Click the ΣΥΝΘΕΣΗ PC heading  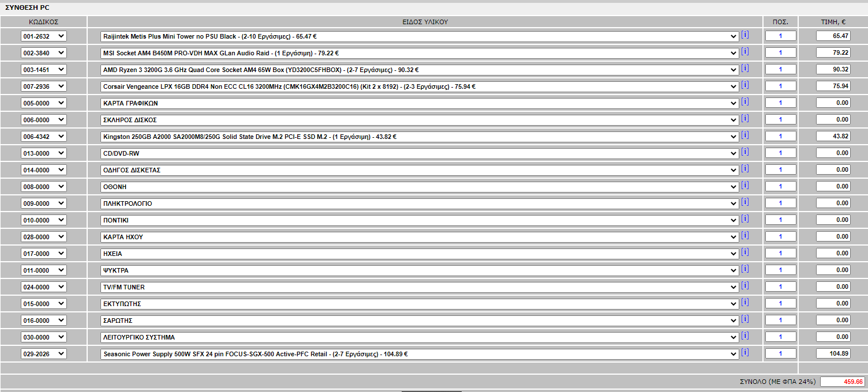point(28,8)
